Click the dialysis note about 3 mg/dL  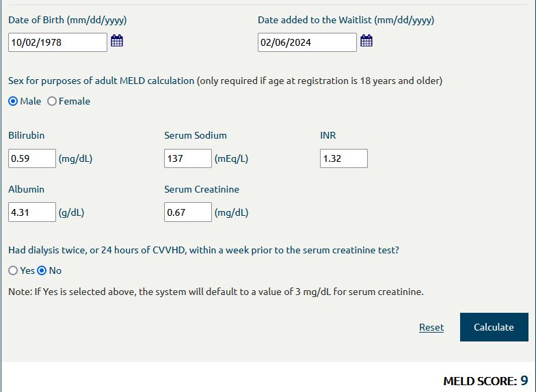click(x=216, y=292)
